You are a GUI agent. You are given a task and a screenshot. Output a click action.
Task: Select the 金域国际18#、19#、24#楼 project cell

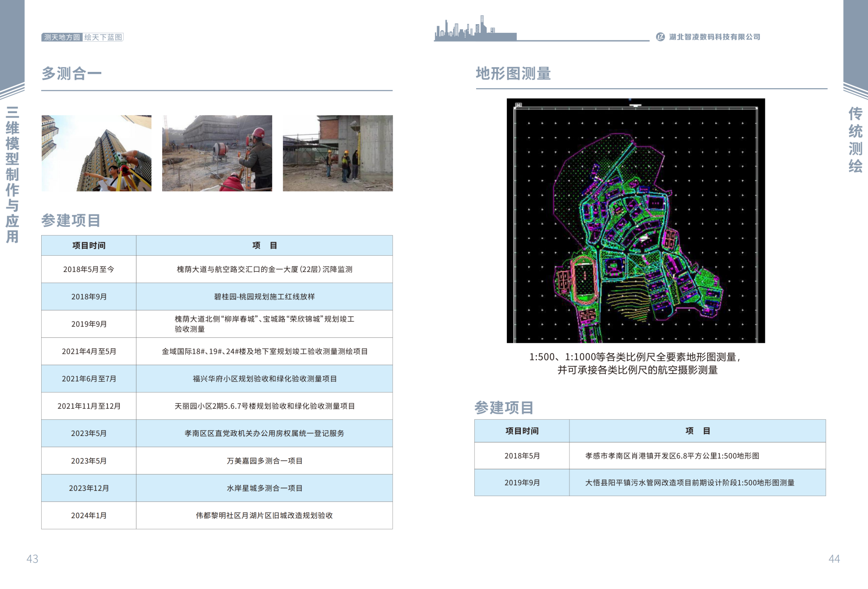pyautogui.click(x=264, y=351)
